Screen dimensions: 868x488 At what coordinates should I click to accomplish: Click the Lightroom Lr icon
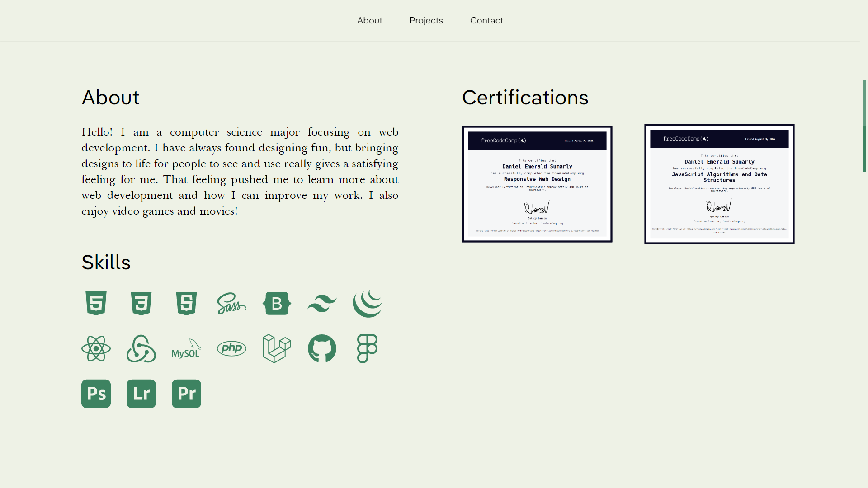[141, 394]
